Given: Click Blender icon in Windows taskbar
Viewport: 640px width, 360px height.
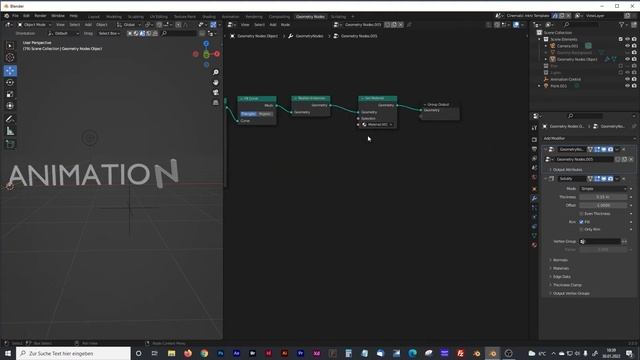Looking at the screenshot, I should (x=493, y=353).
